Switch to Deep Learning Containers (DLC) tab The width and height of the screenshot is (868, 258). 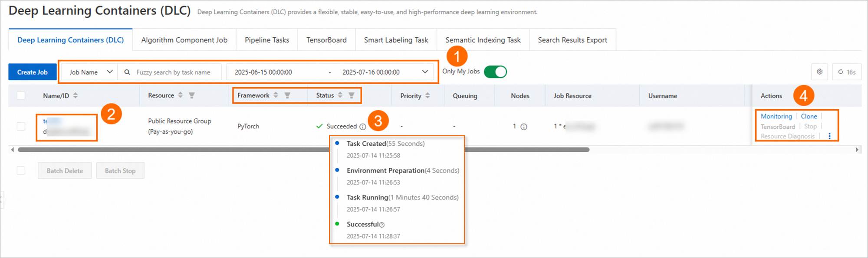coord(71,40)
